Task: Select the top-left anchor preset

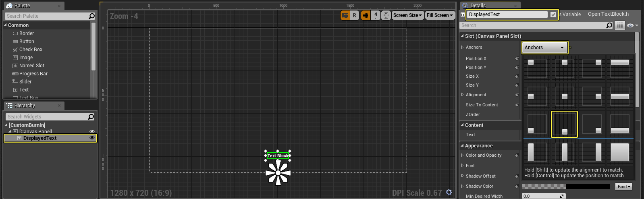Action: click(x=536, y=68)
